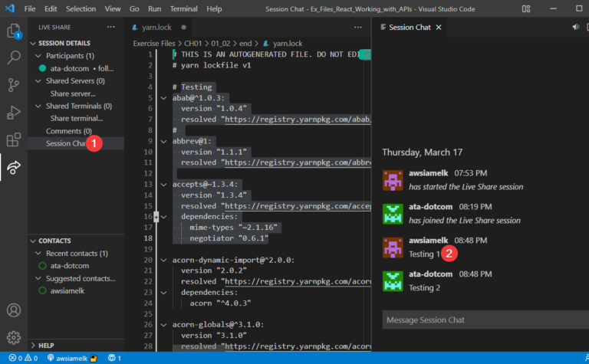The image size is (589, 364).
Task: Click errors and warnings status bar indicator
Action: pyautogui.click(x=23, y=358)
